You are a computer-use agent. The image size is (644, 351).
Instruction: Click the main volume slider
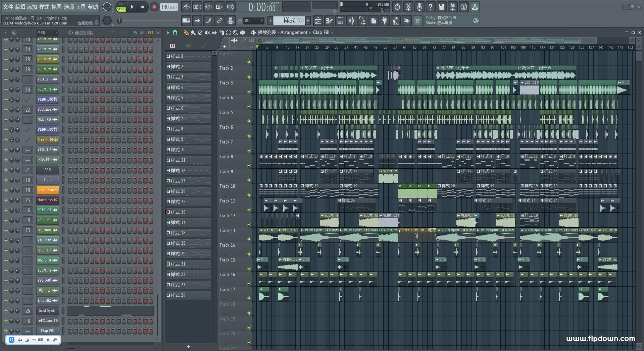[107, 7]
